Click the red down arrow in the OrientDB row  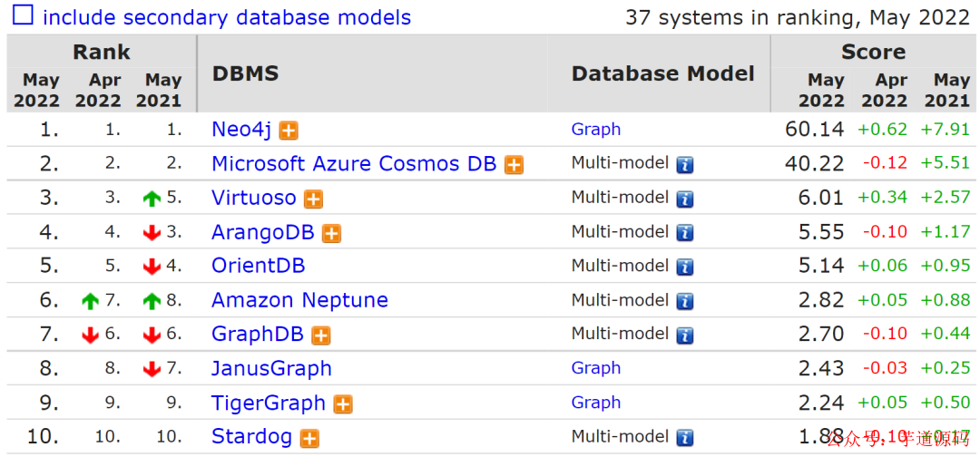coord(152,267)
